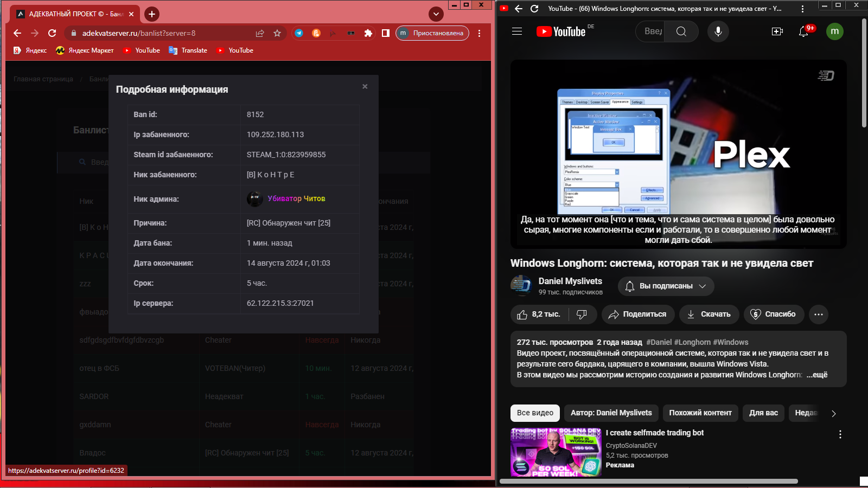The height and width of the screenshot is (488, 868).
Task: Open the YouTube hamburger guide menu
Action: [517, 31]
